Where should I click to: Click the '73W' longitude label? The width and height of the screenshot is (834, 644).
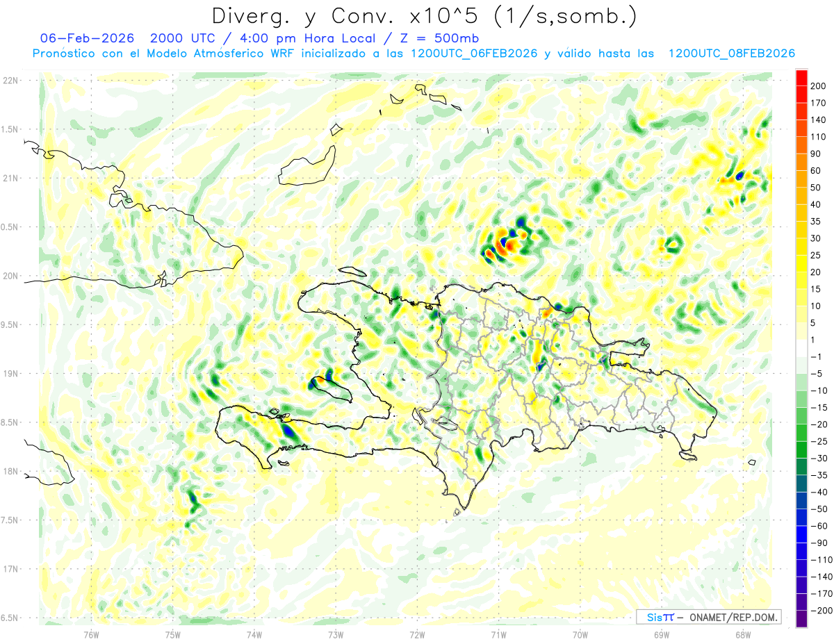336,634
